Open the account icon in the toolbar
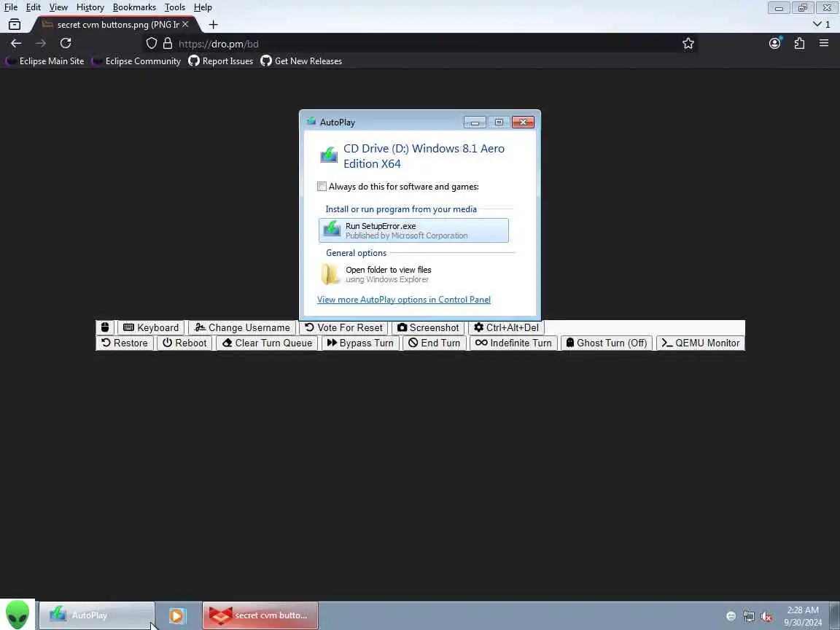This screenshot has height=630, width=840. click(x=774, y=44)
